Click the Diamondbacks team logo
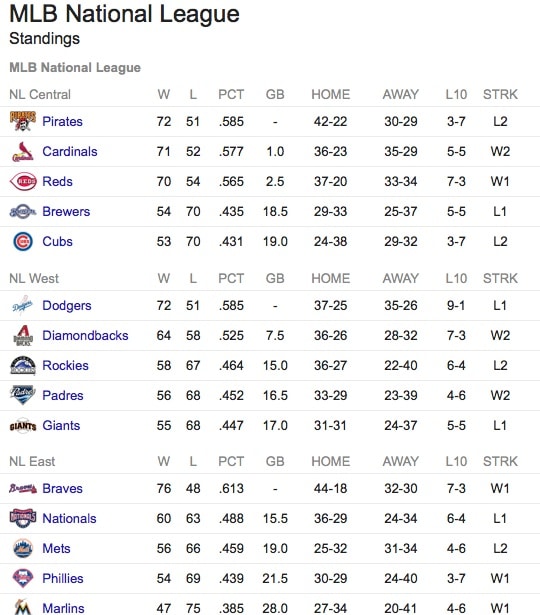Screen dimensions: 540x615 23,336
